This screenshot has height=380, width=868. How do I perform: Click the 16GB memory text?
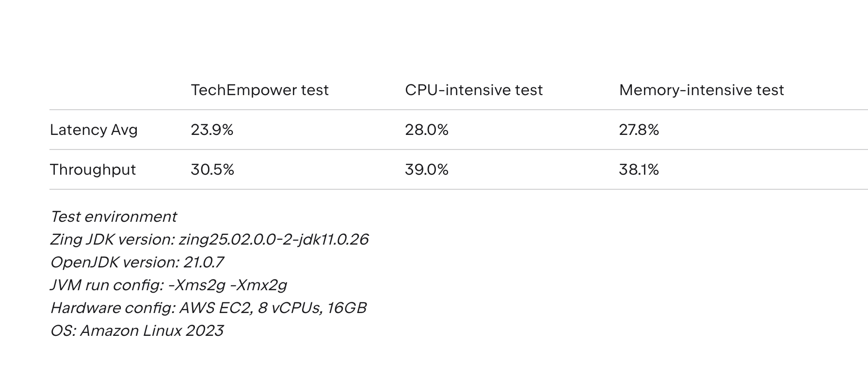click(x=347, y=308)
